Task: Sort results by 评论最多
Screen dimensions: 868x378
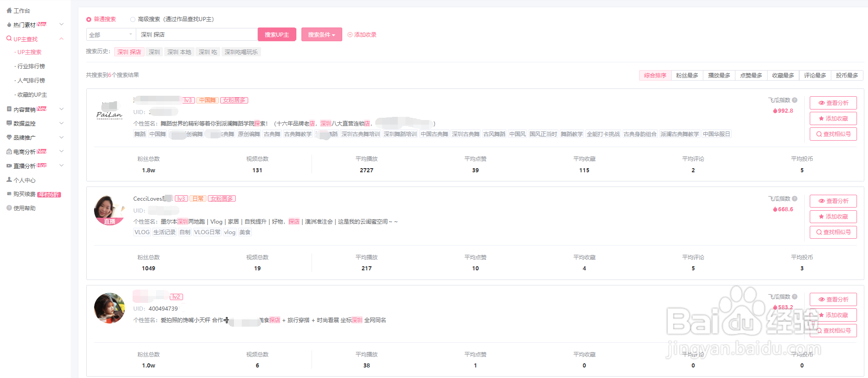Action: coord(815,75)
